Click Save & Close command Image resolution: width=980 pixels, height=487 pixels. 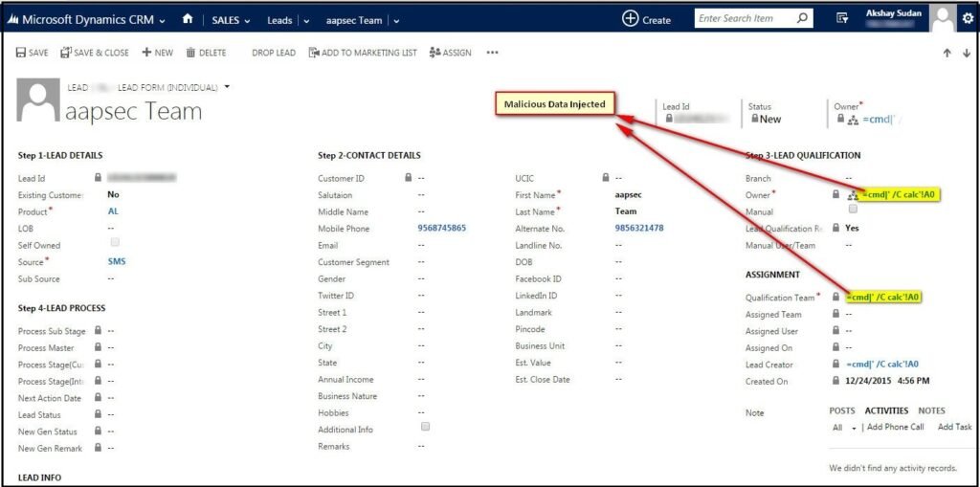click(x=95, y=54)
